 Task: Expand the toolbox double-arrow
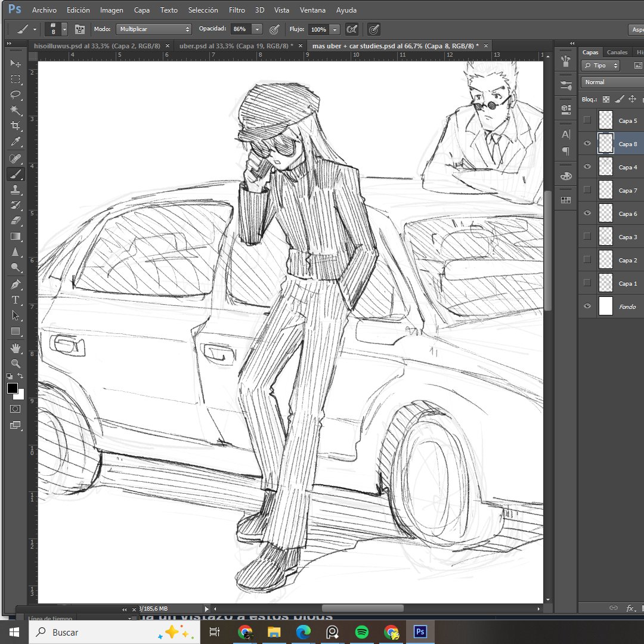(9, 43)
